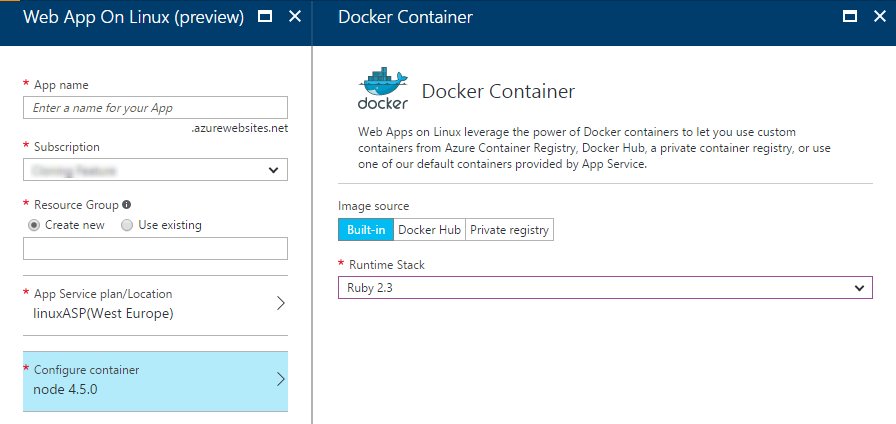Viewport: 896px width, 424px height.
Task: Open the Subscription dropdown
Action: tap(155, 170)
